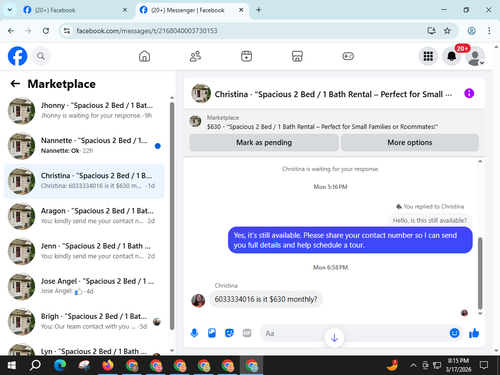
Task: Open the Windows Start menu
Action: (x=11, y=365)
